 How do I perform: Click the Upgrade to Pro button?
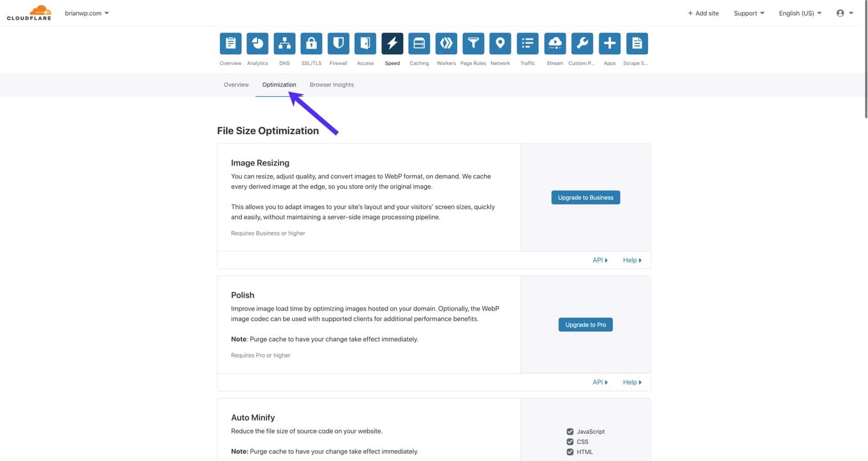[586, 325]
